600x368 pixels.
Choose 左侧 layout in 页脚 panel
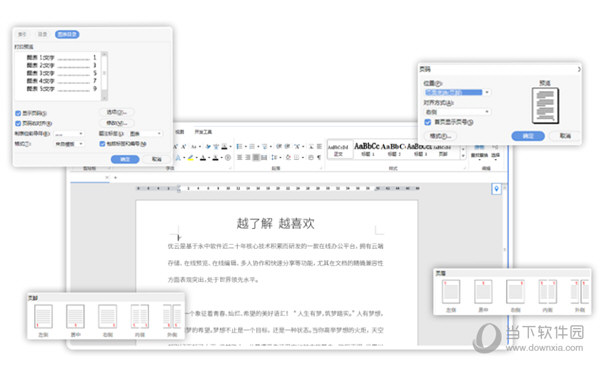click(43, 320)
